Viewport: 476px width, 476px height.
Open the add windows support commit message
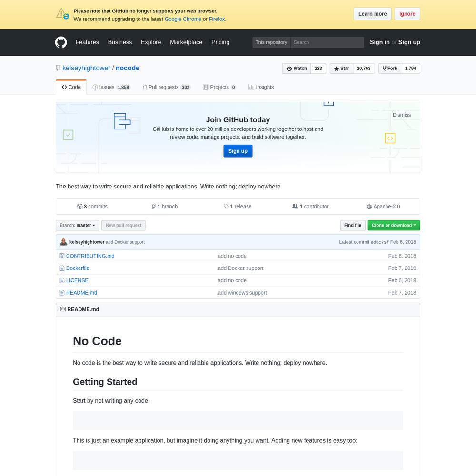[x=242, y=293]
